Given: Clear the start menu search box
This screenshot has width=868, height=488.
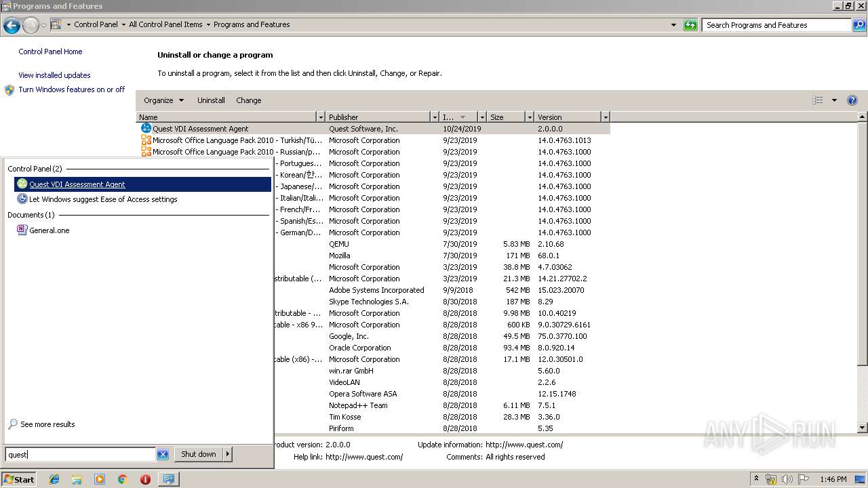Looking at the screenshot, I should point(163,455).
